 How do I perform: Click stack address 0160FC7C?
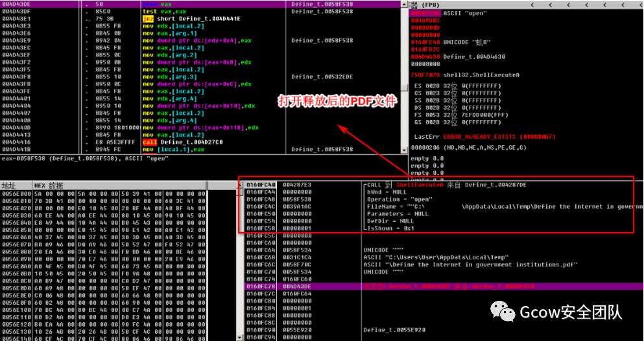tap(261, 294)
